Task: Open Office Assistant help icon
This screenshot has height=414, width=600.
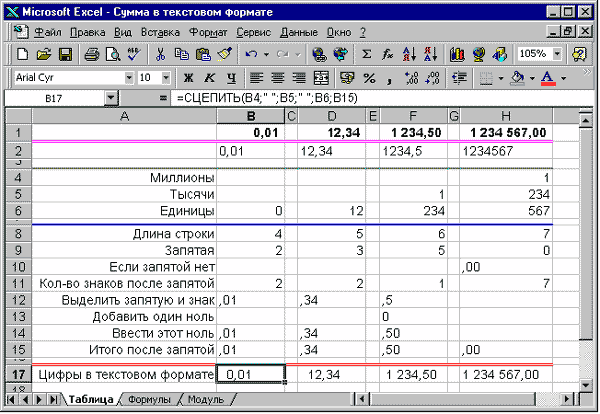Action: (x=579, y=54)
